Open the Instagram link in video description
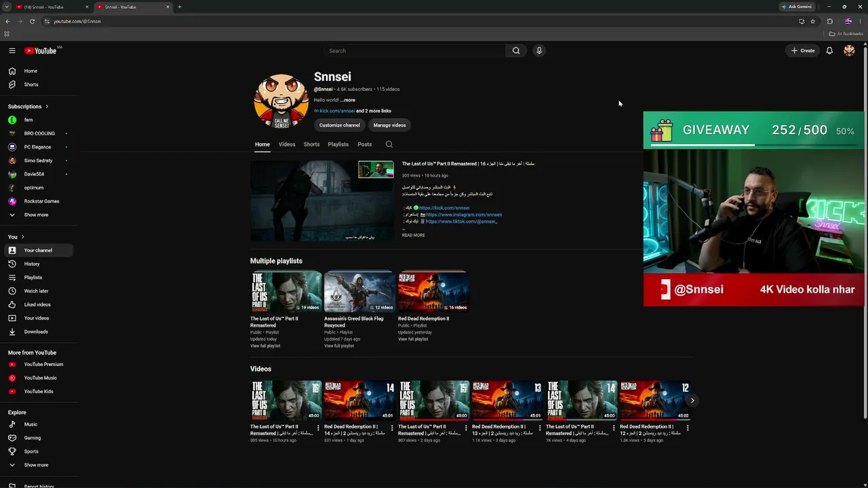868x488 pixels. point(464,215)
